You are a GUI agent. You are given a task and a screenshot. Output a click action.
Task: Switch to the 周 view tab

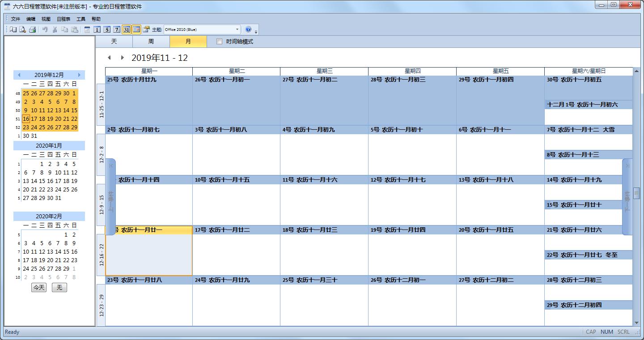[x=151, y=42]
